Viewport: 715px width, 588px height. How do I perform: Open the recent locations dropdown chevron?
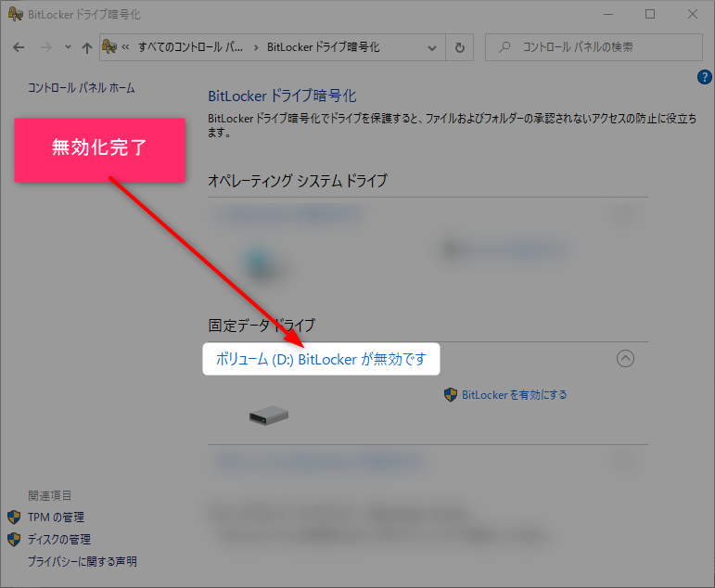coord(68,46)
